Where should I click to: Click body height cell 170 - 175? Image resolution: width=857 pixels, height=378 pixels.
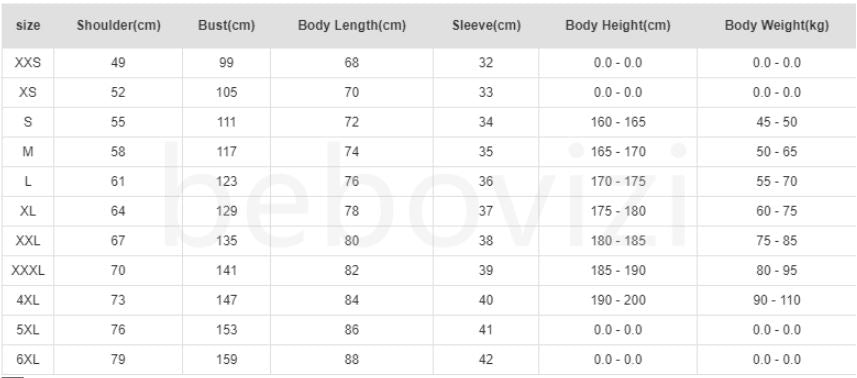tap(618, 181)
